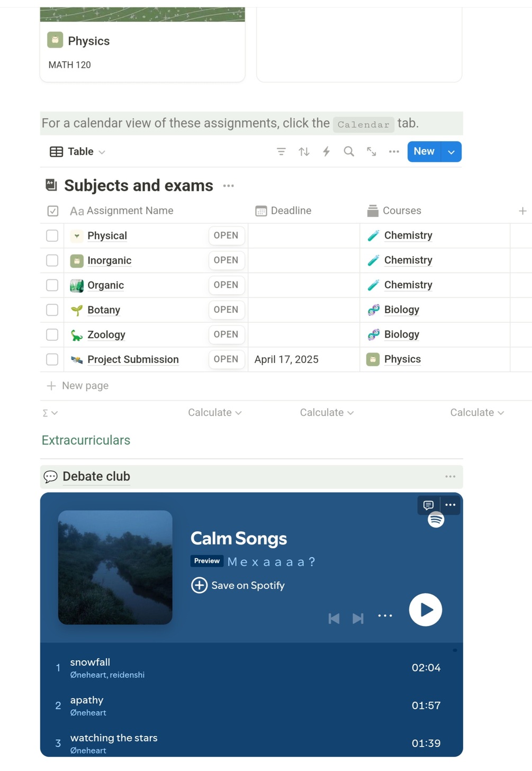Mark Project Submission checkbox as done
The width and height of the screenshot is (532, 771).
52,359
